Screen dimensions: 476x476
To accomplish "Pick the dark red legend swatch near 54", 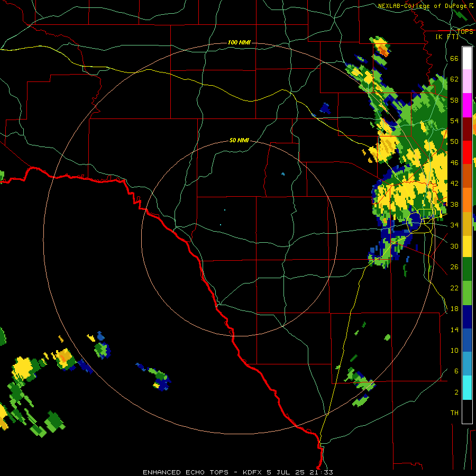I will [467, 129].
